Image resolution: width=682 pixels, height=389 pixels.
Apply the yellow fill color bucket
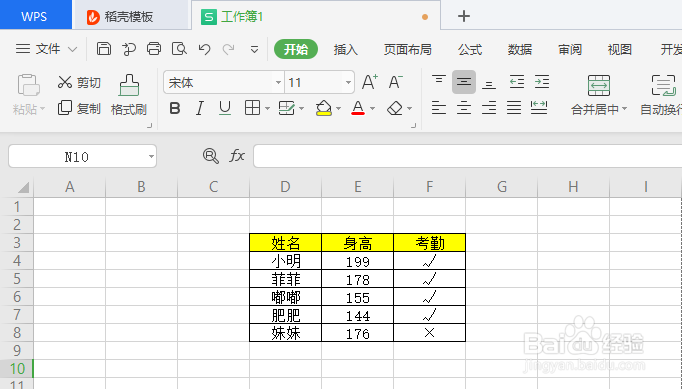coord(324,108)
